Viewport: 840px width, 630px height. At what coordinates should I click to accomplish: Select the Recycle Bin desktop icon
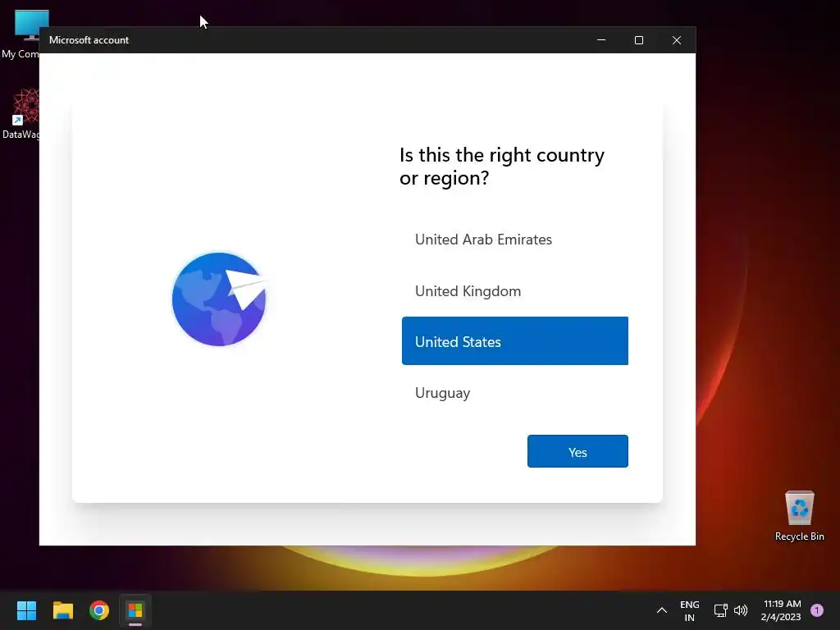pos(799,516)
